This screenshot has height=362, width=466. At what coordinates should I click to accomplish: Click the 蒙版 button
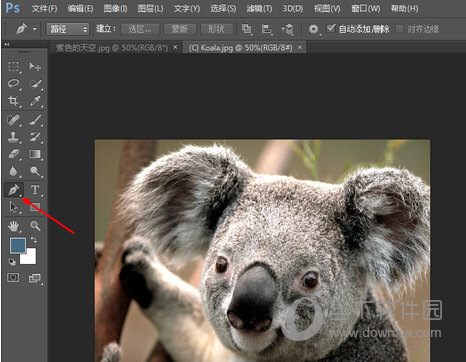[180, 29]
